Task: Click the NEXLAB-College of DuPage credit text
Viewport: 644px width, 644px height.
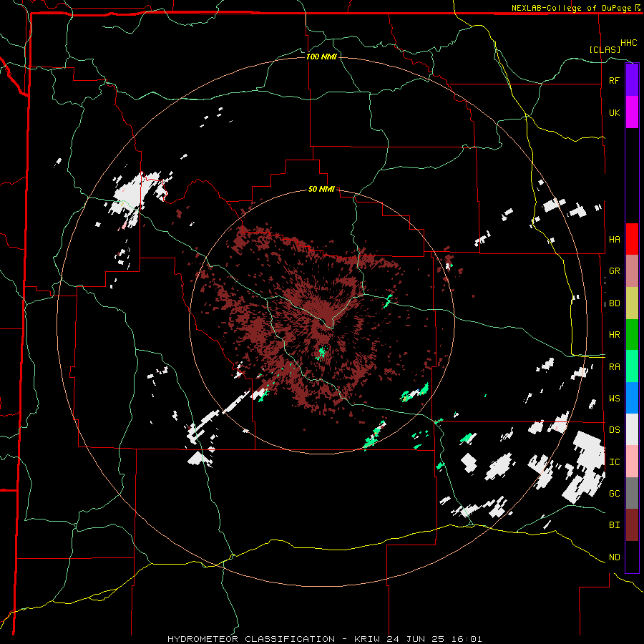Action: click(571, 8)
